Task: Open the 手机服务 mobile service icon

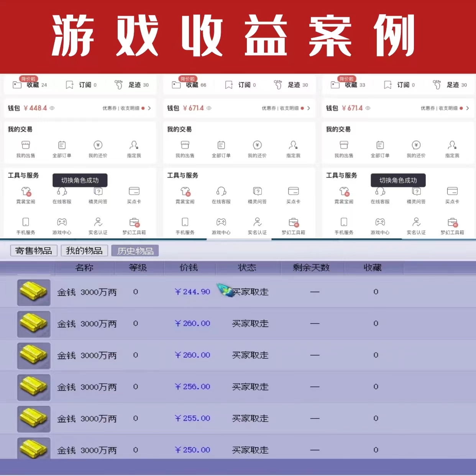Action: pos(25,225)
